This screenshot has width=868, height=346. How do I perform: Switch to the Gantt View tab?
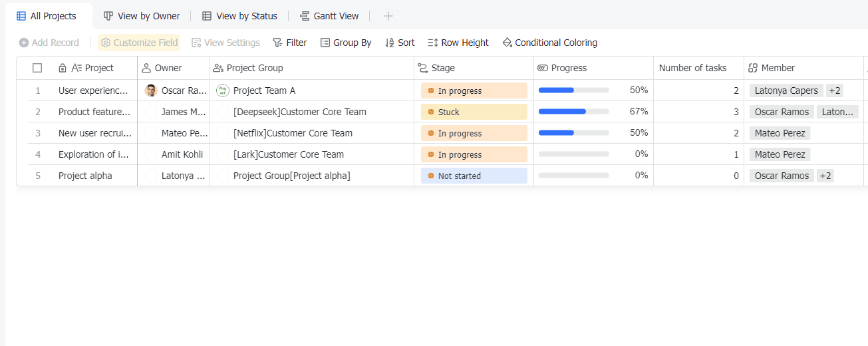point(329,16)
